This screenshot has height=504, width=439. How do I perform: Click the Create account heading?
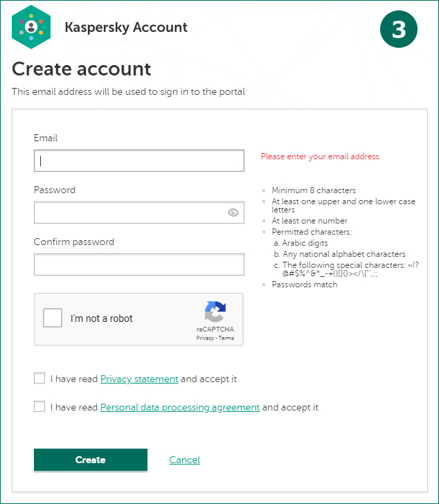click(x=82, y=69)
